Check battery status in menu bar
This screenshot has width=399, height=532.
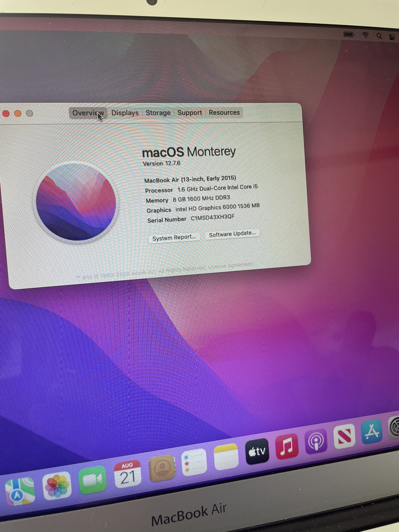pos(349,34)
